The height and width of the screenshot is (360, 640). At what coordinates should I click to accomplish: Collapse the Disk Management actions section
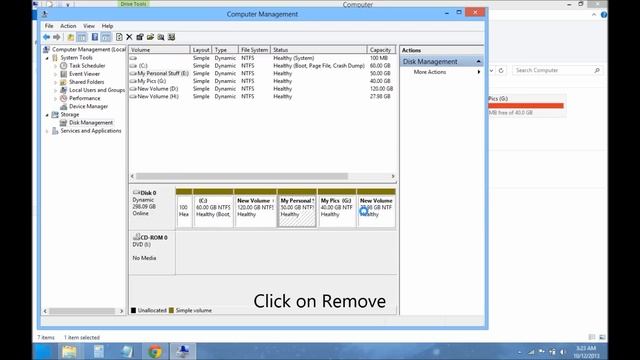pos(478,62)
